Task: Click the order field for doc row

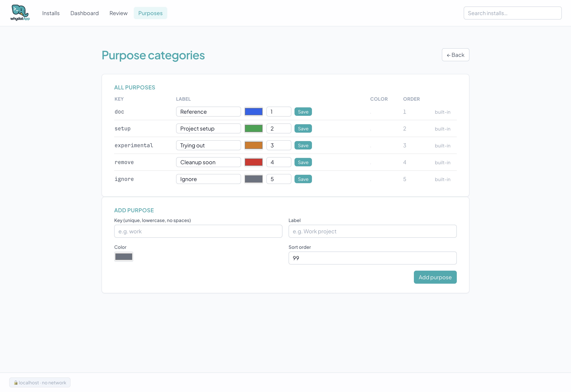Action: [279, 112]
